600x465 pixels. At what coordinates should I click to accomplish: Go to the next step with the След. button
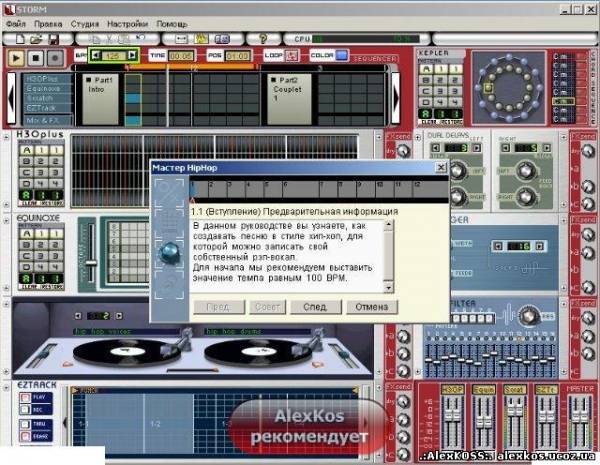click(x=315, y=307)
